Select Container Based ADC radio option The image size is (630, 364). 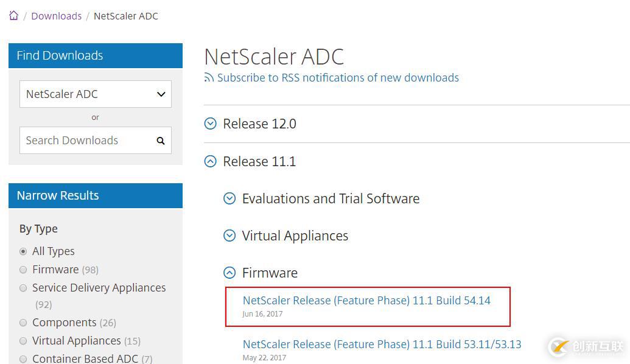23,359
